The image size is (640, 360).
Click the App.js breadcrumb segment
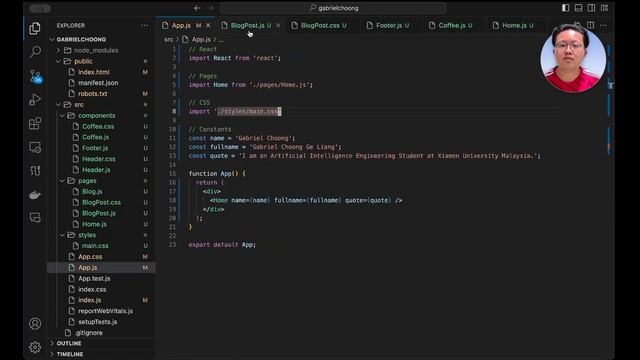[201, 40]
